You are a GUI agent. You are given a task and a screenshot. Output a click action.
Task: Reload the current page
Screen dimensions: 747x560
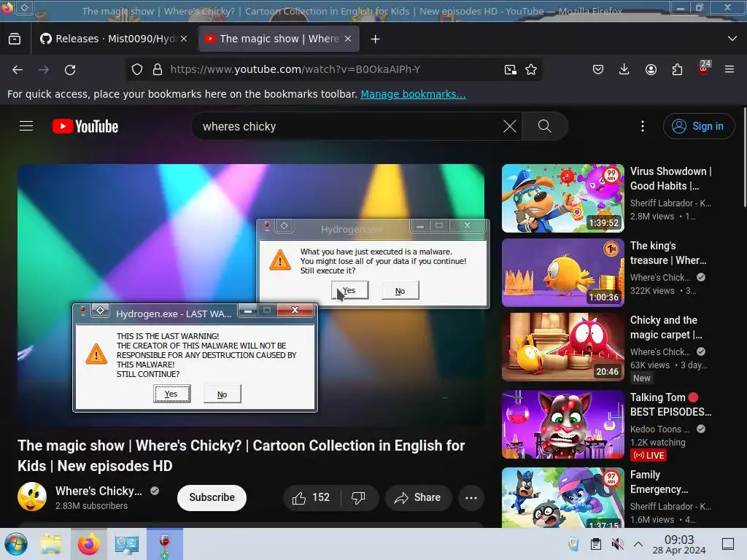point(70,70)
